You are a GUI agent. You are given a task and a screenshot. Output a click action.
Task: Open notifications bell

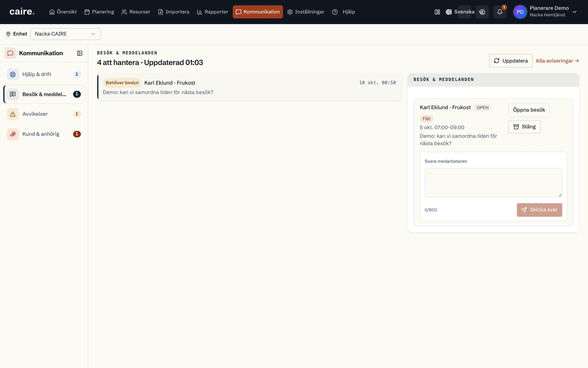[x=500, y=12]
